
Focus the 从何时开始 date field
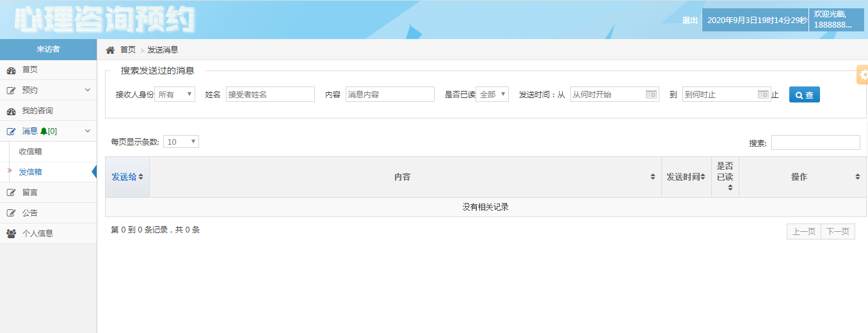coord(615,94)
